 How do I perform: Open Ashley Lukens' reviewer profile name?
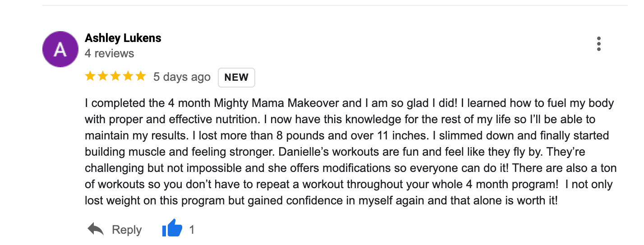click(123, 38)
